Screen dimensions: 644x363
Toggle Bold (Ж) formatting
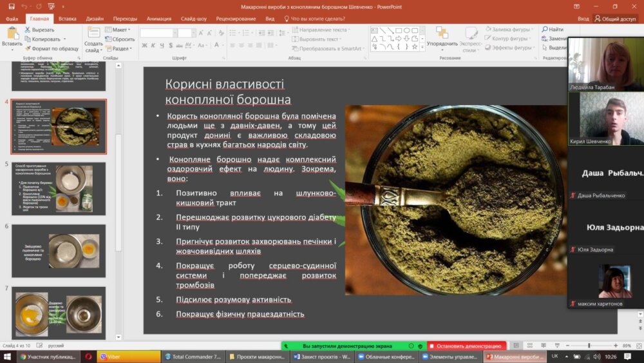144,45
